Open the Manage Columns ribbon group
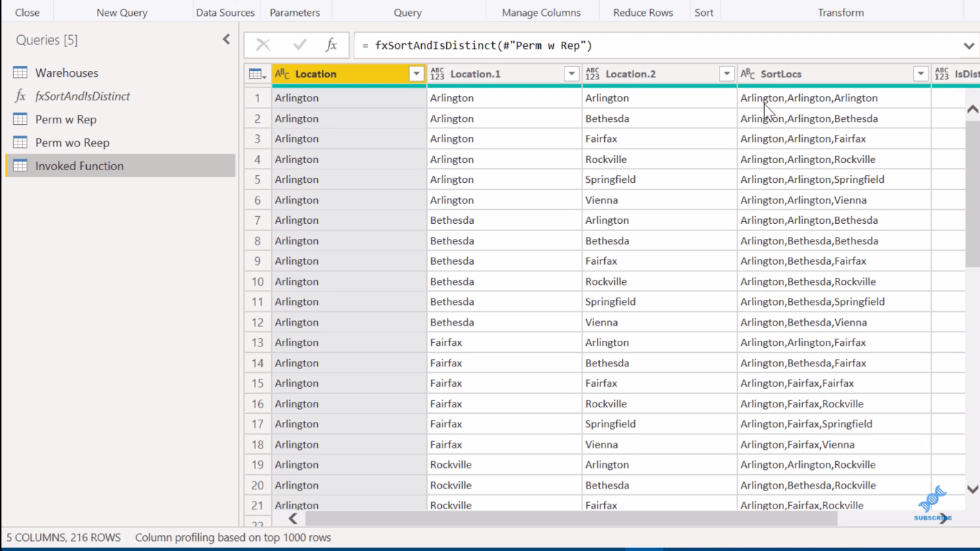This screenshot has height=551, width=980. 542,12
